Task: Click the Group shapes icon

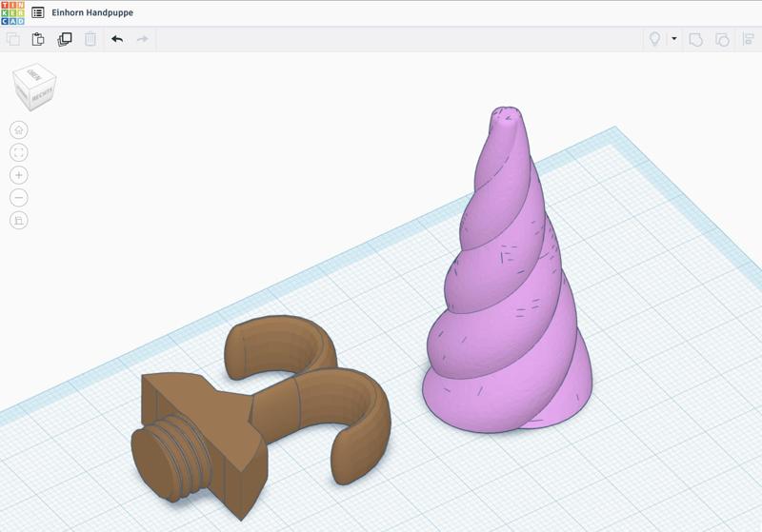Action: [696, 39]
